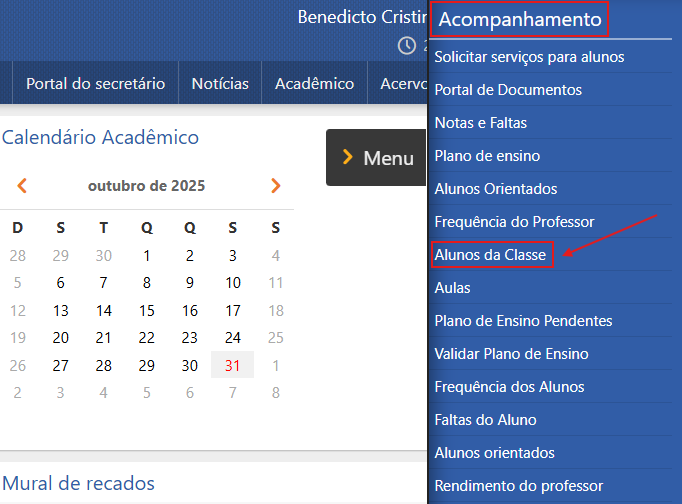Switch to the Notícias tab
The height and width of the screenshot is (504, 682).
(x=220, y=84)
